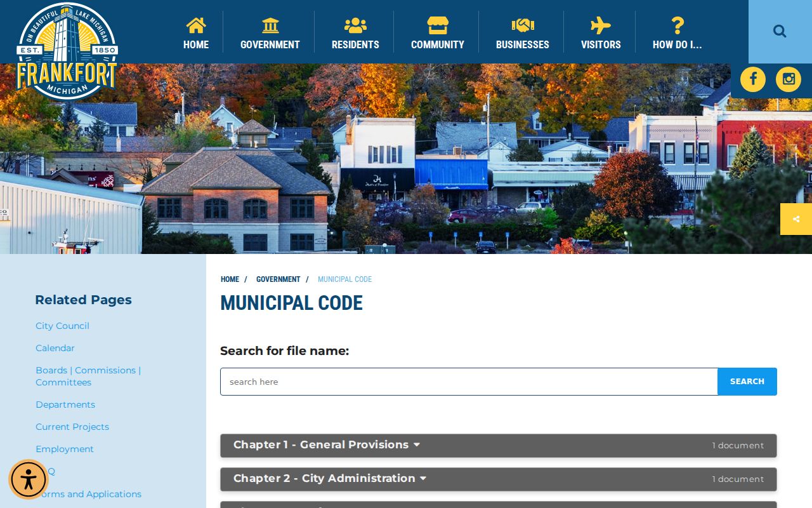
Task: Click the yellow share icon tab
Action: click(796, 219)
